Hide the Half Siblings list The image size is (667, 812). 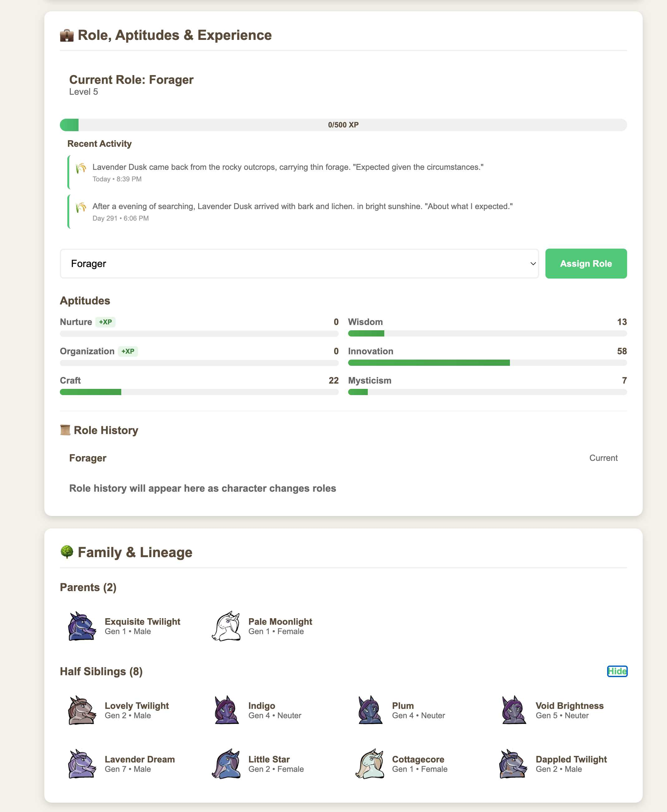[617, 671]
